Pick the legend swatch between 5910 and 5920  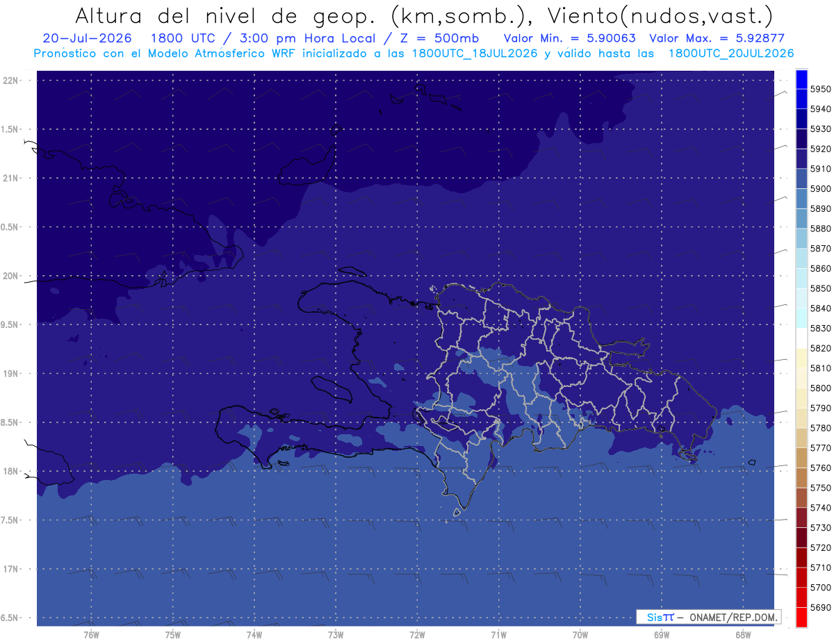(x=801, y=159)
